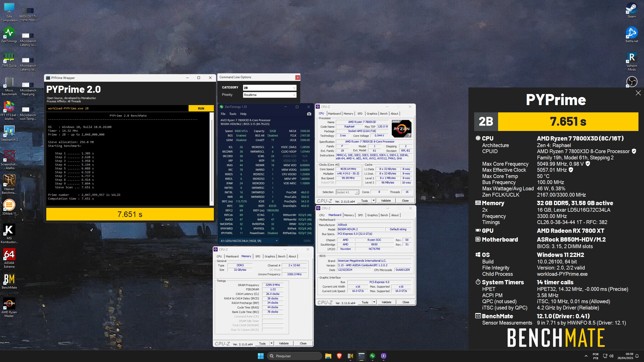
Task: Open ZenTimings Help menu
Action: (243, 114)
